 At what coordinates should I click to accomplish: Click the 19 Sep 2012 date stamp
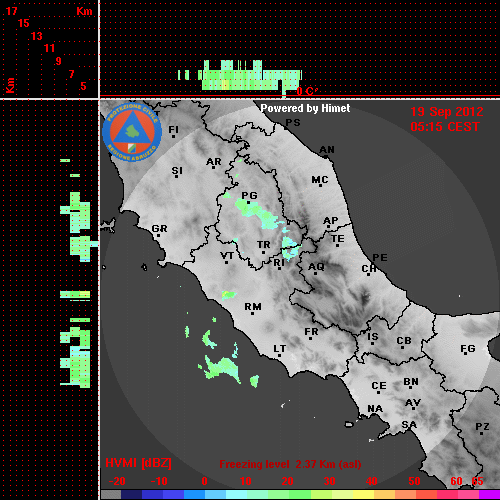447,112
